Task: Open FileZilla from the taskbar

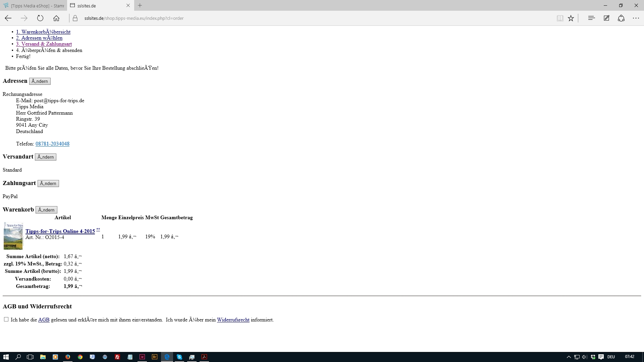Action: [x=117, y=357]
